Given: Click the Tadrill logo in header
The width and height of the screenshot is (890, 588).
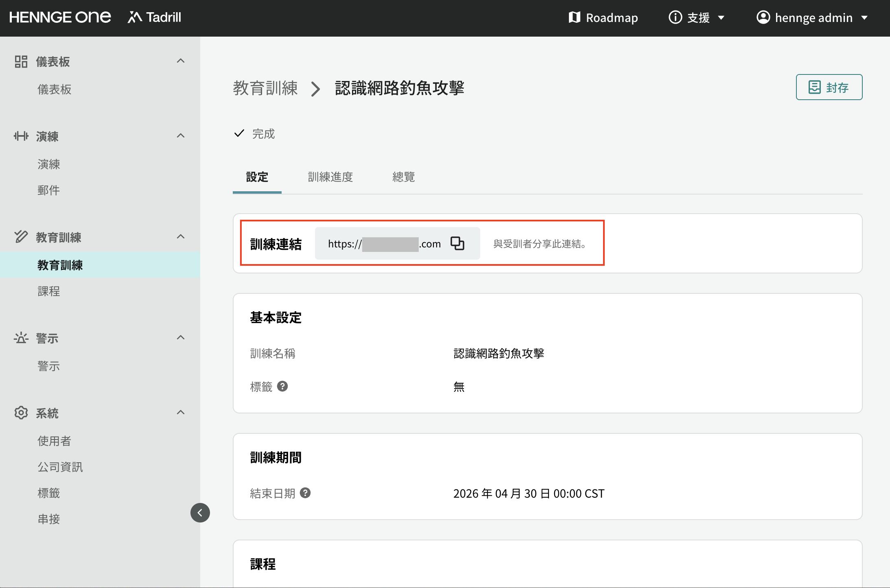Looking at the screenshot, I should pos(154,17).
